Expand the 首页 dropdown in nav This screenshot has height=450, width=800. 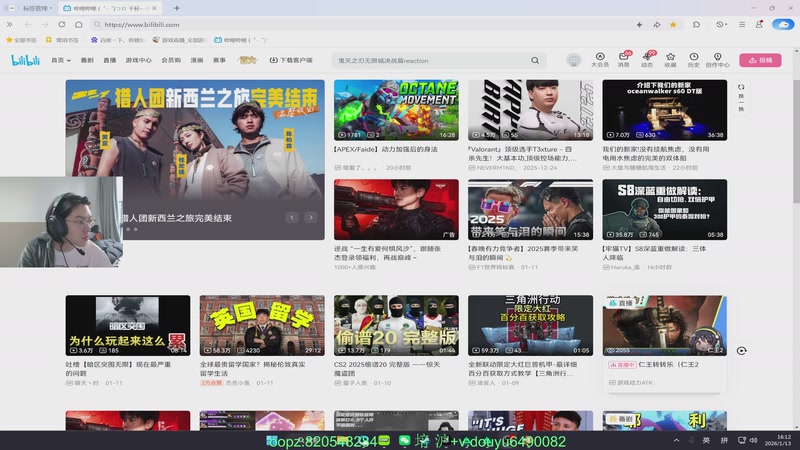click(x=61, y=60)
